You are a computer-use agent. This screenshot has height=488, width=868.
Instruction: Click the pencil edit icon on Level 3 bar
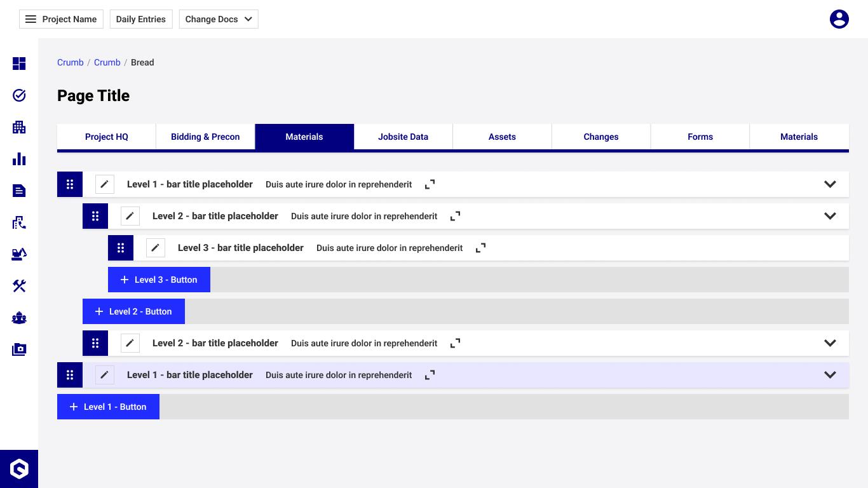156,248
